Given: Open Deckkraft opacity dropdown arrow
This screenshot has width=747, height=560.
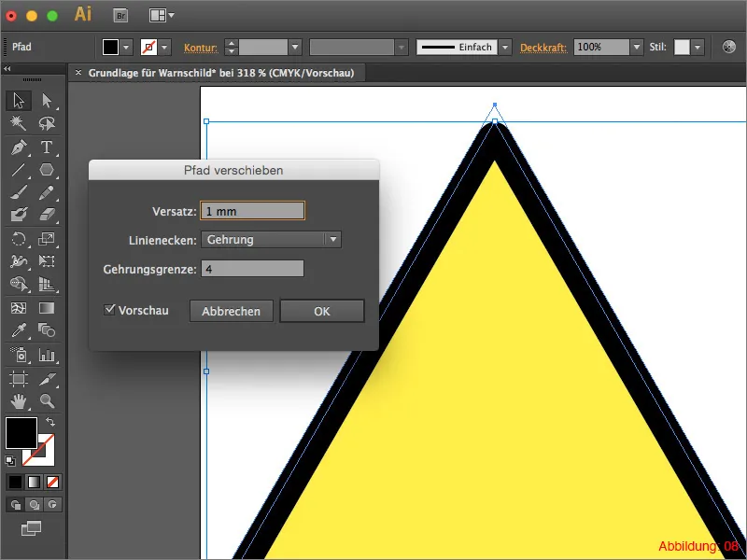Looking at the screenshot, I should point(637,48).
